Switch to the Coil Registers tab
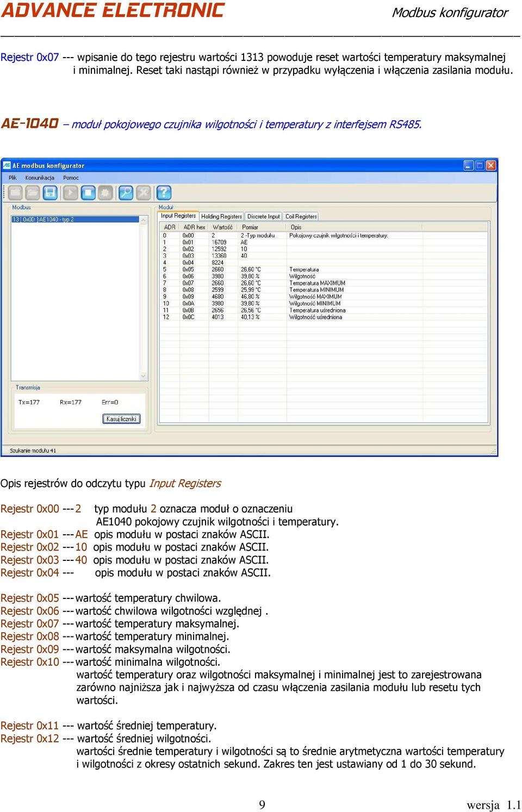Viewport: 522px width, 812px height. coord(301,216)
